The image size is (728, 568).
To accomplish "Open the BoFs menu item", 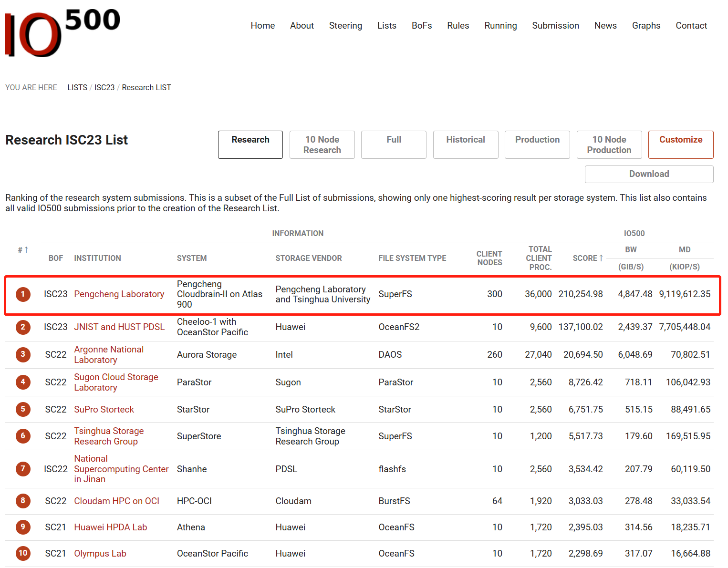I will click(422, 26).
